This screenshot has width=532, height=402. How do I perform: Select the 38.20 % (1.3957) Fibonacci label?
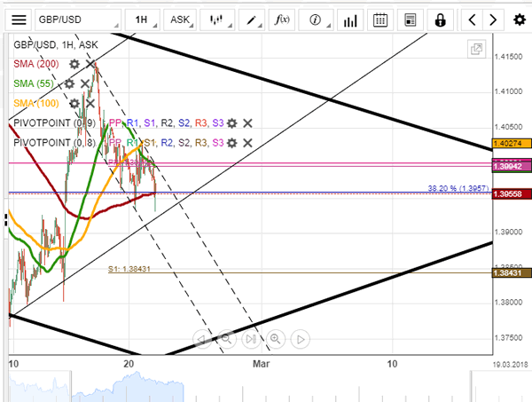click(458, 188)
